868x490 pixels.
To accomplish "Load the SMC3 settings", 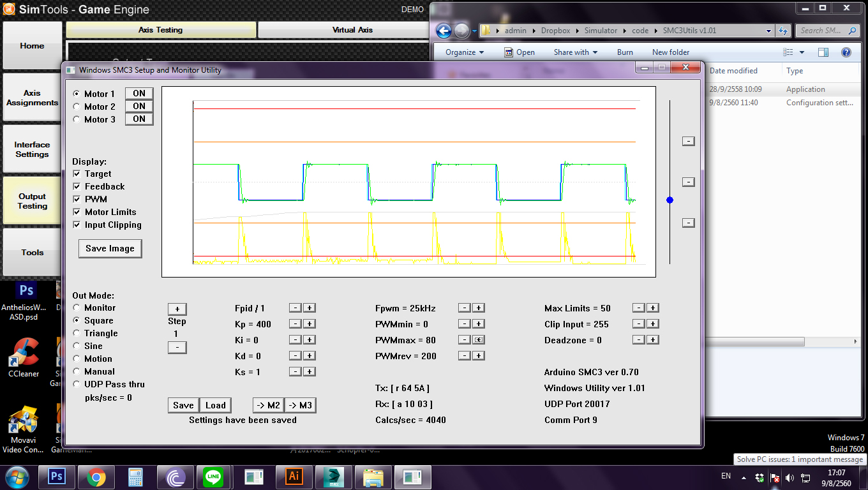I will coord(215,405).
